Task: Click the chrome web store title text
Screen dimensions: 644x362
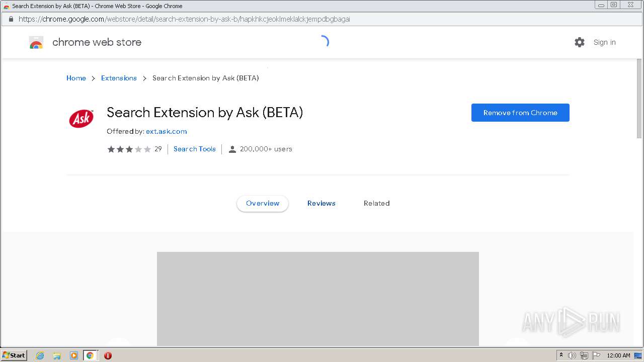Action: tap(97, 42)
